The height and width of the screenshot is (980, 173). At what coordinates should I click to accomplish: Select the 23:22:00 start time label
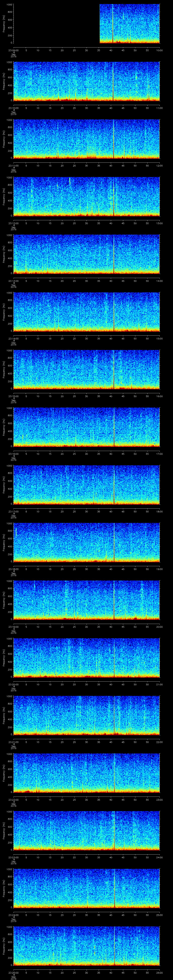tap(14, 800)
